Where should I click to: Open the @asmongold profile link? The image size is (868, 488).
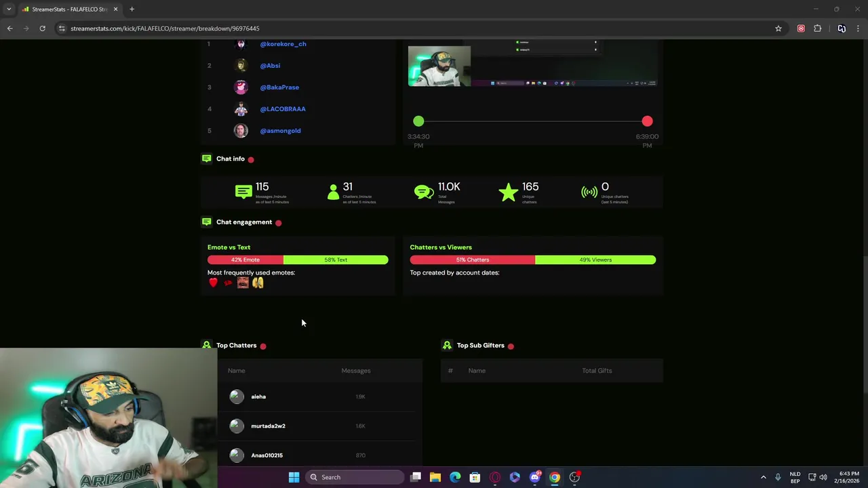[280, 131]
